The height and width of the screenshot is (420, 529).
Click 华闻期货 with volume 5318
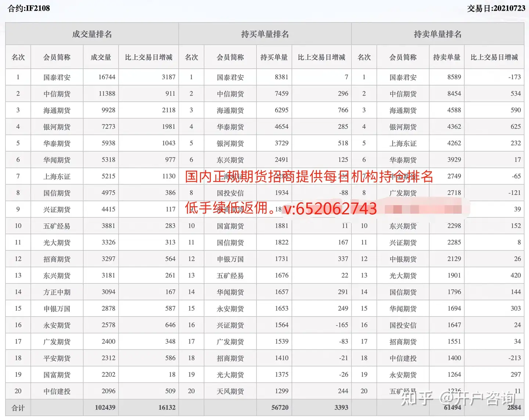point(57,160)
